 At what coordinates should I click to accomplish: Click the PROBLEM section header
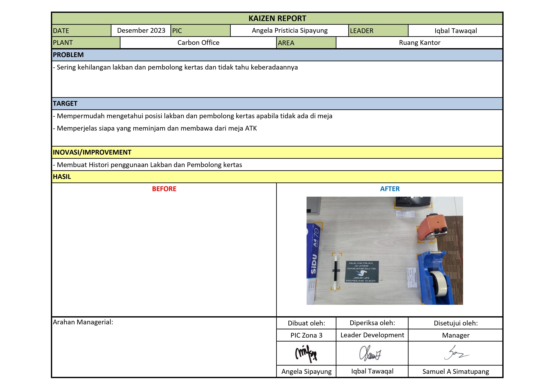[68, 55]
